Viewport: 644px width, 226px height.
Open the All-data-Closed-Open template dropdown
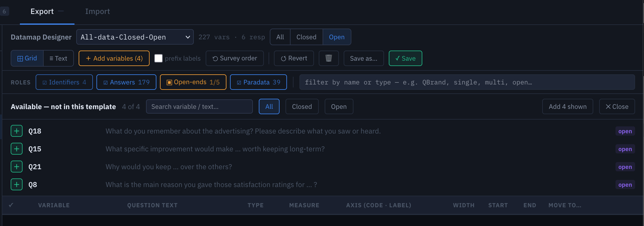(135, 37)
